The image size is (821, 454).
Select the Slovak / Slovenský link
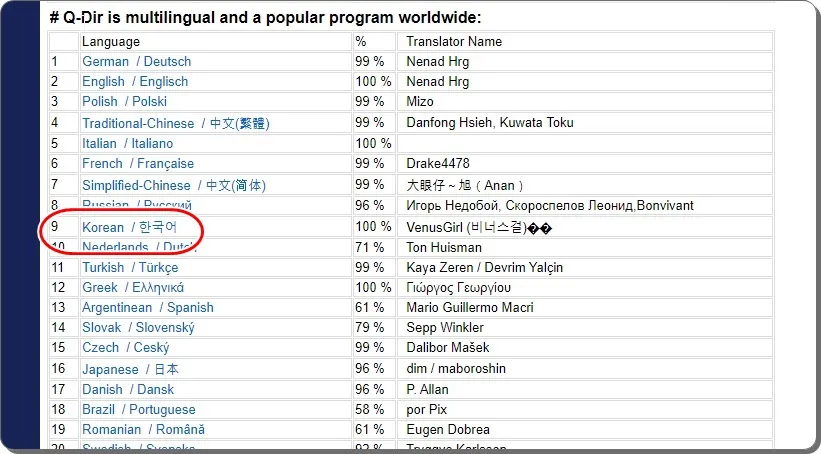click(x=138, y=328)
